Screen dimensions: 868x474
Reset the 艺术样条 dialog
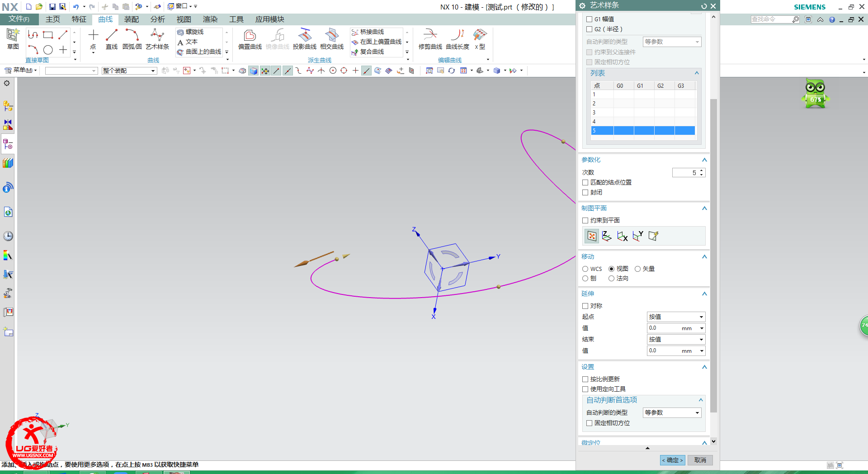click(703, 6)
